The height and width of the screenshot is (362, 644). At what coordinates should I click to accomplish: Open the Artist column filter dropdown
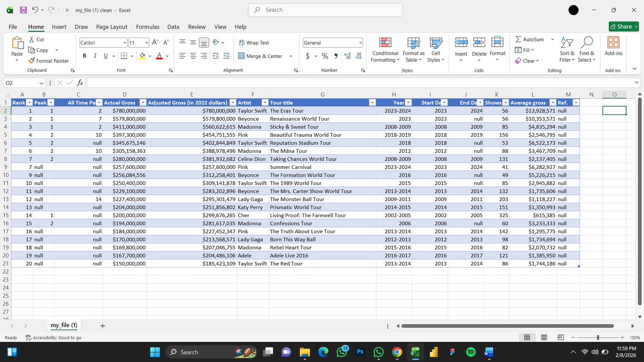point(265,102)
